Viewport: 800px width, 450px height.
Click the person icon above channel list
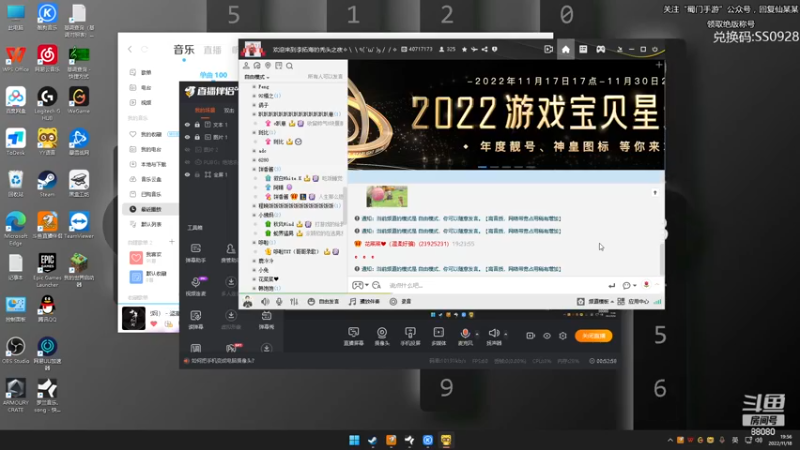pyautogui.click(x=246, y=66)
